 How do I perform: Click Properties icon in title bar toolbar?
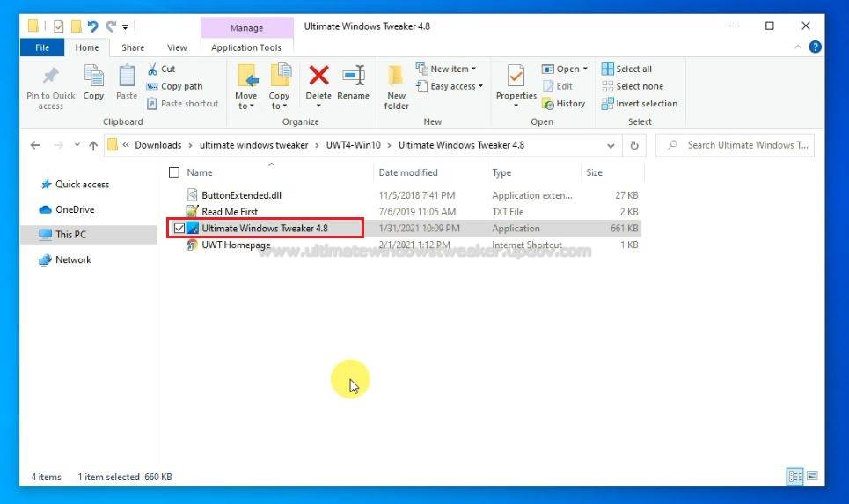click(58, 26)
